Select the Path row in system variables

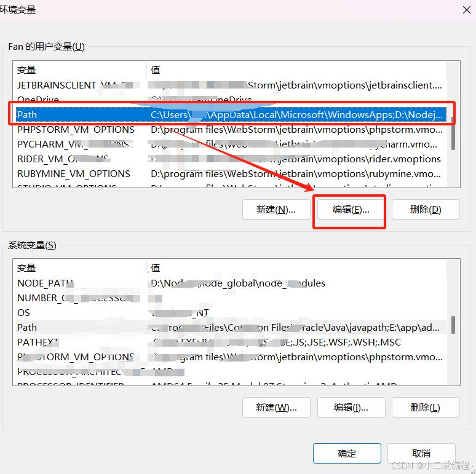click(x=231, y=328)
